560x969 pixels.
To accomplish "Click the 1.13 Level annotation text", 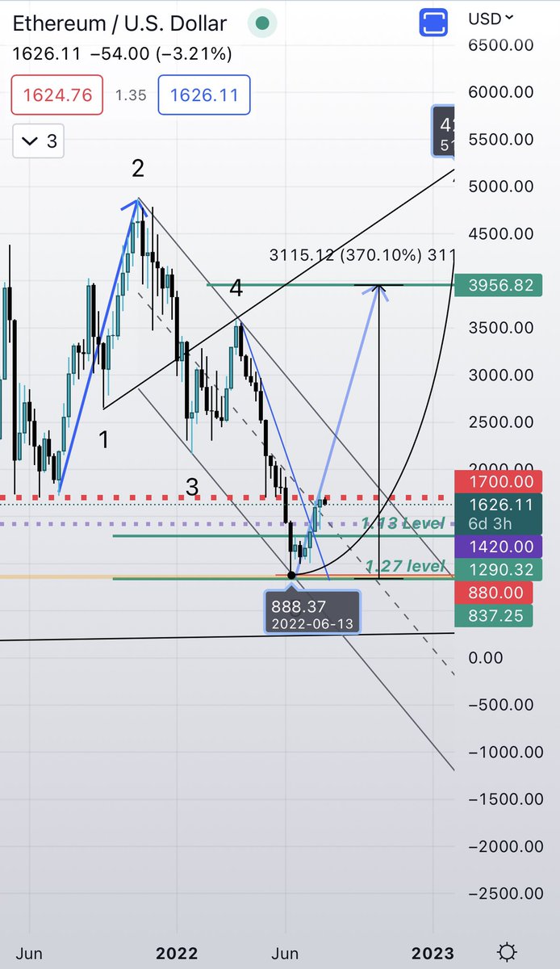I will click(x=403, y=523).
